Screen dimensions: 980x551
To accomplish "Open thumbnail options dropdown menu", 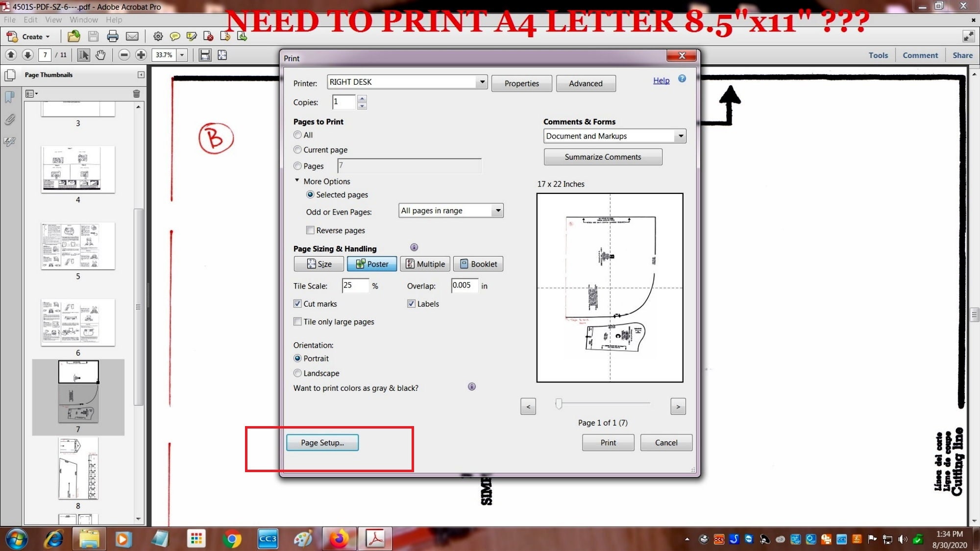I will [31, 94].
